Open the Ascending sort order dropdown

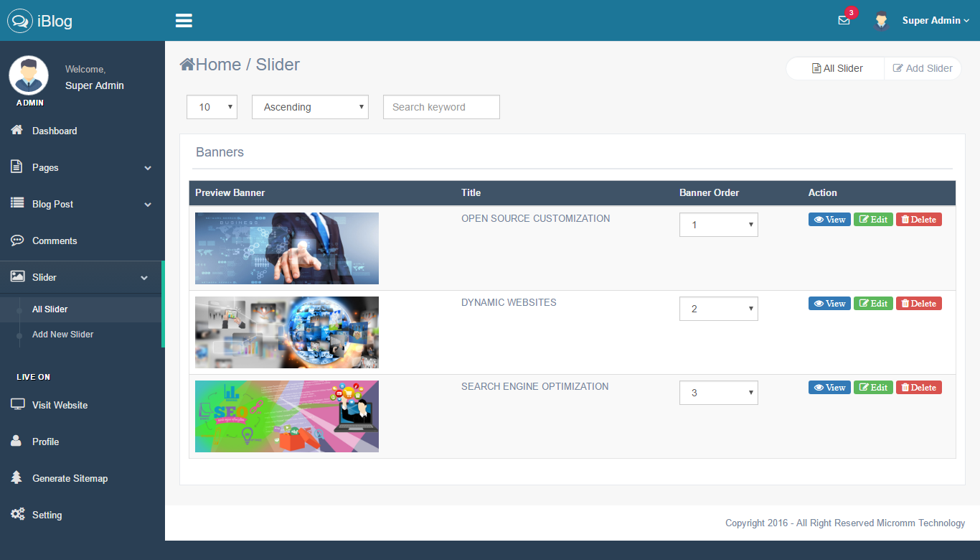(x=310, y=107)
